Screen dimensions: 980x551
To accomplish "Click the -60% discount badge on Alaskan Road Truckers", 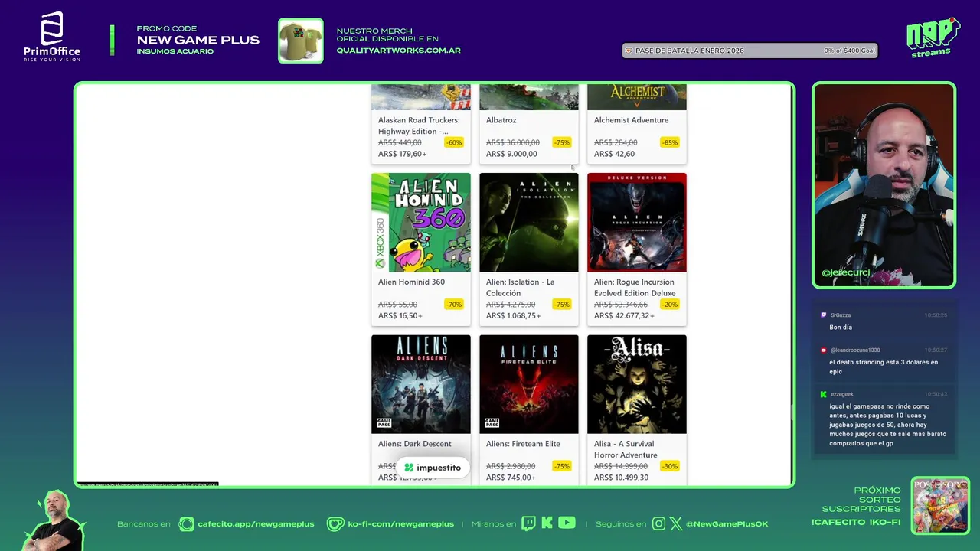I will point(454,142).
